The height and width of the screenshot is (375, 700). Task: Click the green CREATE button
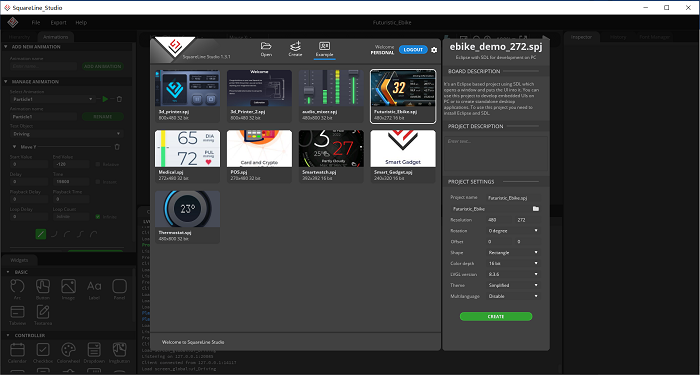[496, 317]
